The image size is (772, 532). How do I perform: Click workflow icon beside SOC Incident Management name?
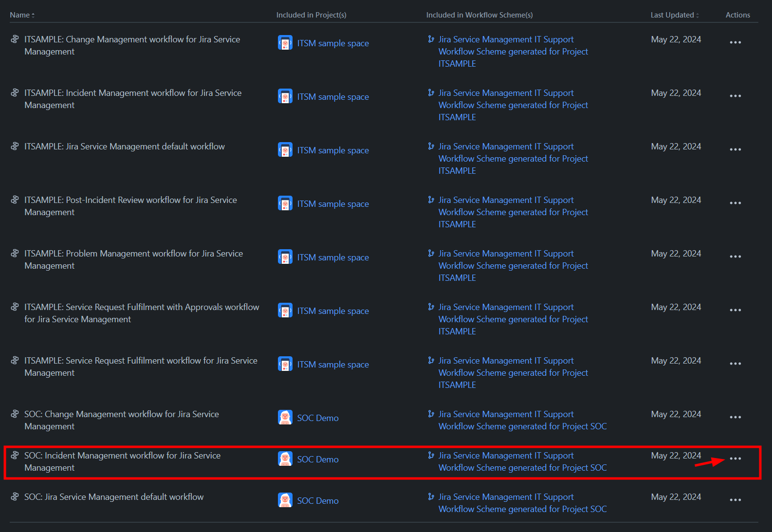15,455
